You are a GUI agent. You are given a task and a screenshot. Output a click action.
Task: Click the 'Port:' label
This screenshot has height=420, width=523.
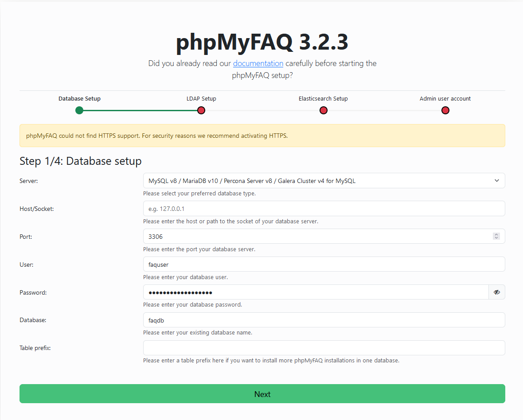[26, 237]
